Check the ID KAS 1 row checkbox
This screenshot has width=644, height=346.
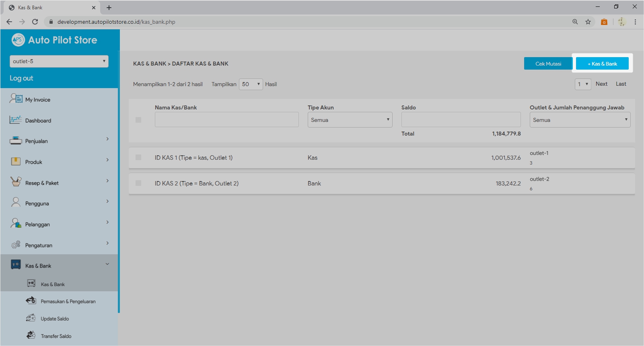click(138, 157)
